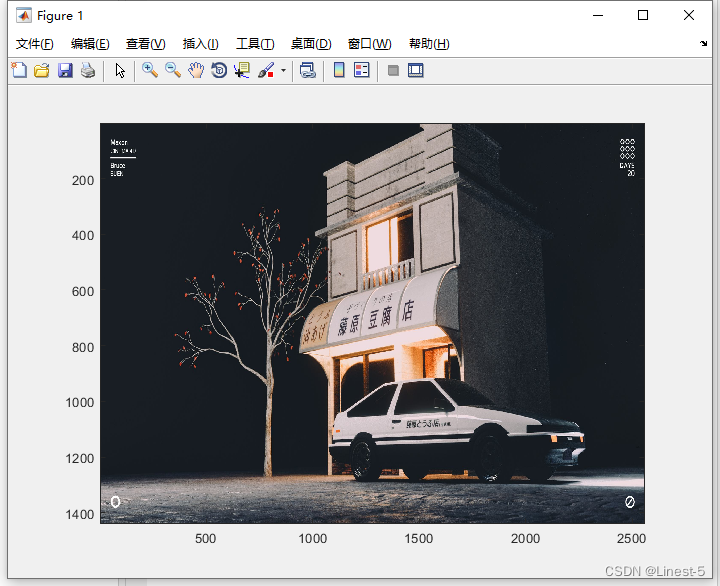Save the figure with the floppy disk icon
Image resolution: width=720 pixels, height=586 pixels.
point(65,70)
